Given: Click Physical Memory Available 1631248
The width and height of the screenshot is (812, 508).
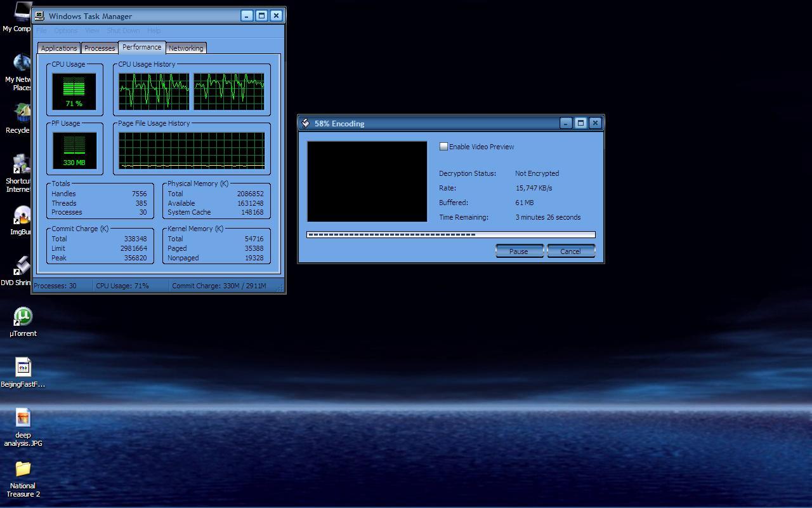Looking at the screenshot, I should [x=250, y=203].
